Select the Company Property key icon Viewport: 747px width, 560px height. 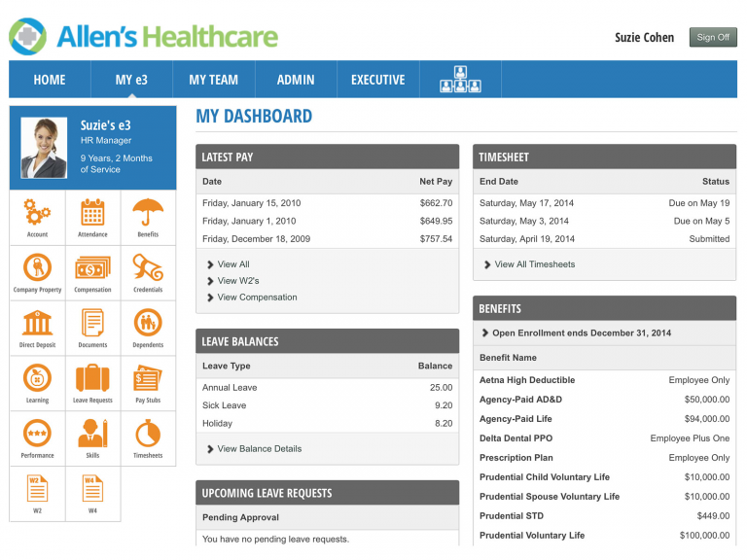[37, 267]
